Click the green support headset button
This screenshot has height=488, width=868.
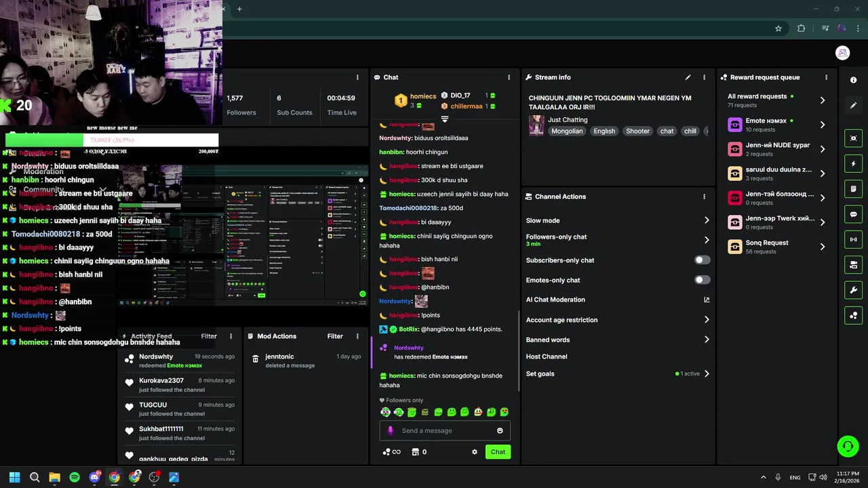pos(848,446)
